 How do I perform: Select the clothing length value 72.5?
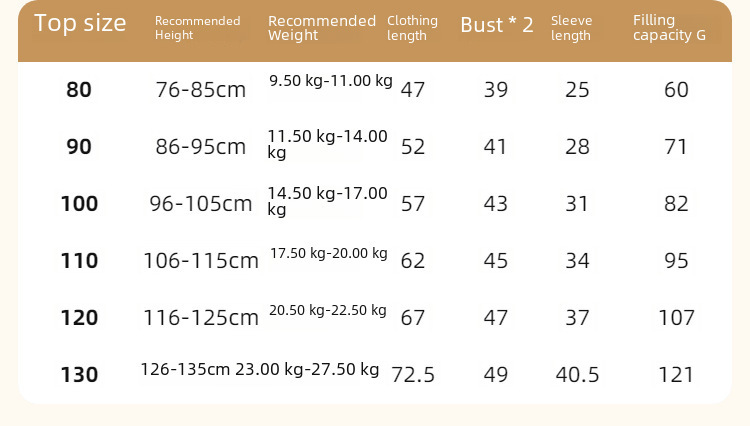coord(413,375)
